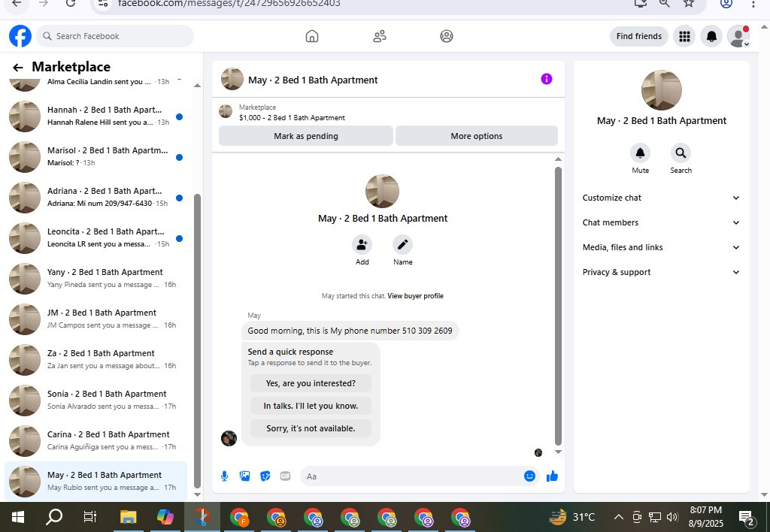Open JM conversation in Marketplace list
This screenshot has width=770, height=532.
click(x=95, y=319)
